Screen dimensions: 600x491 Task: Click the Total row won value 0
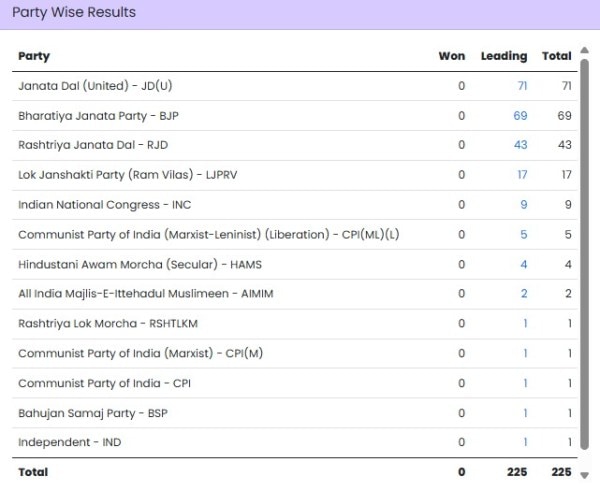point(461,472)
